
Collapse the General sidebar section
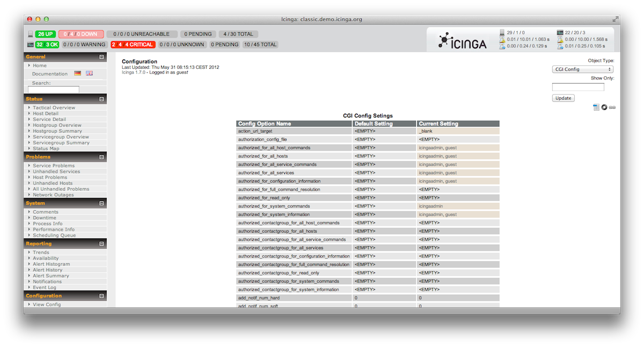tap(101, 57)
